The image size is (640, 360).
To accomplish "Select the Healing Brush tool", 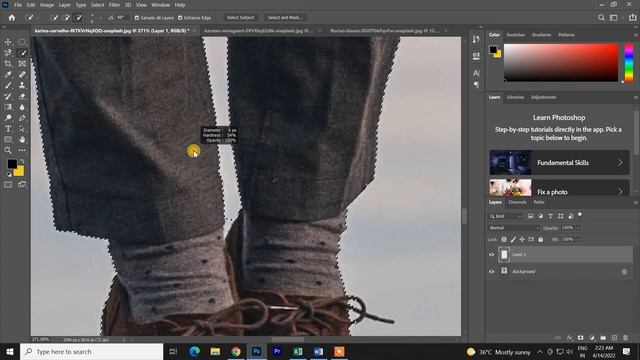I will pyautogui.click(x=22, y=74).
